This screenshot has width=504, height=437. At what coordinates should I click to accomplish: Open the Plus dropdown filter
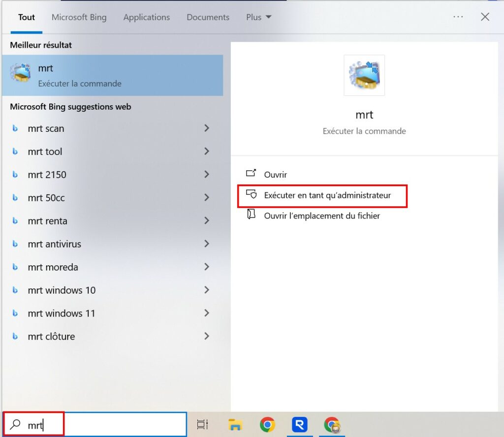258,17
